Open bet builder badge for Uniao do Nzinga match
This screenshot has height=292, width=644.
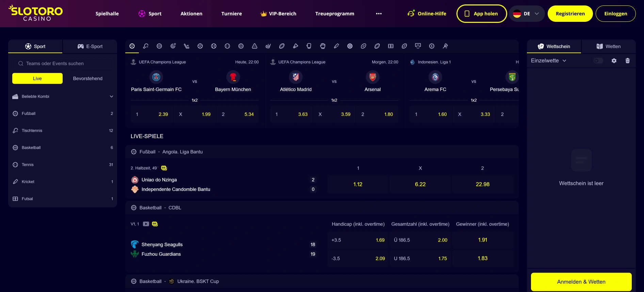pos(164,168)
